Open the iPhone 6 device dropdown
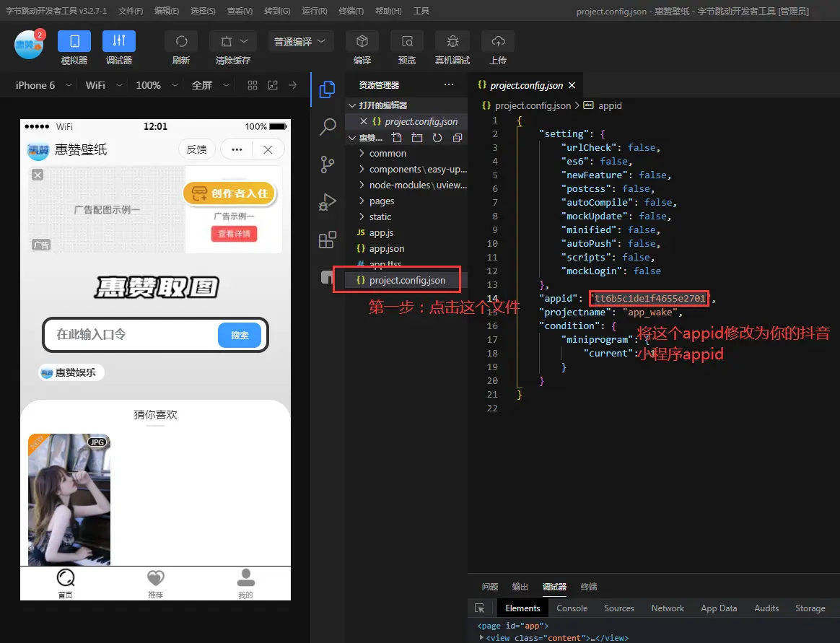Screen dimensions: 840x643 click(x=43, y=85)
